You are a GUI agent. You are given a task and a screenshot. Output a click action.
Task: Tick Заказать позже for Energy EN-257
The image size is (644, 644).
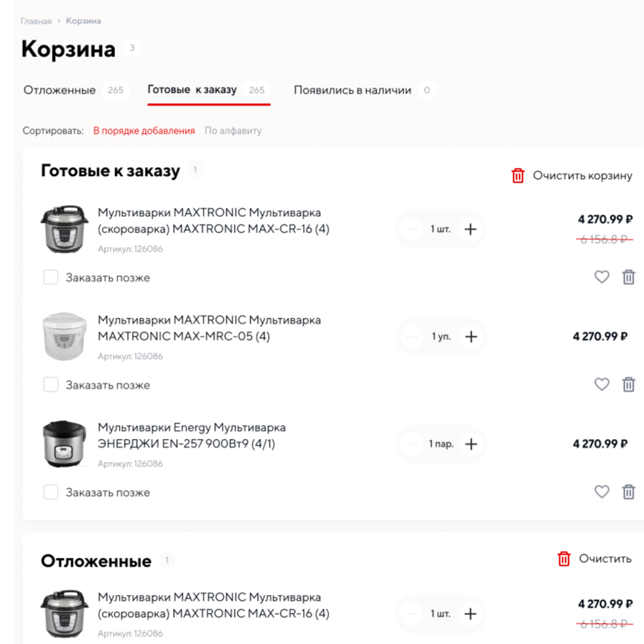[51, 492]
